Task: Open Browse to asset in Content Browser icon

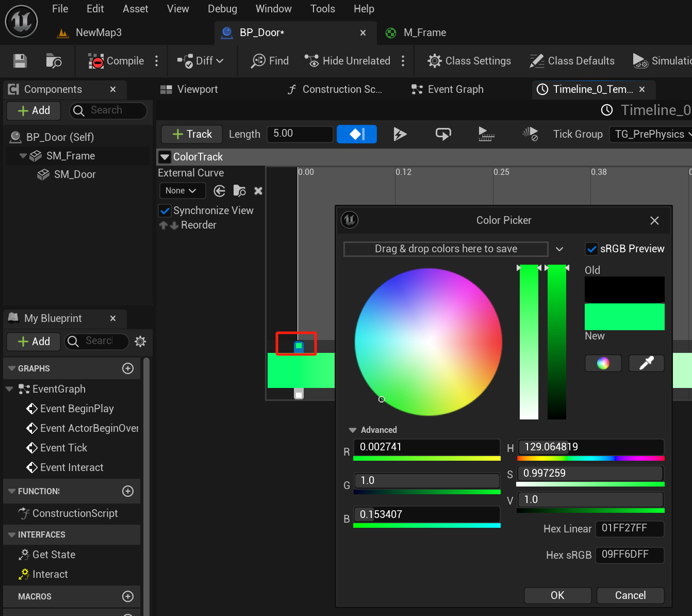Action: click(x=54, y=61)
